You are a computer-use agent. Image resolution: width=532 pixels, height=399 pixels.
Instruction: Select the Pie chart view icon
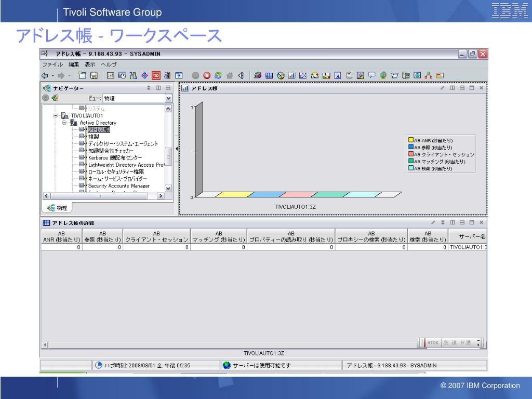(x=281, y=75)
